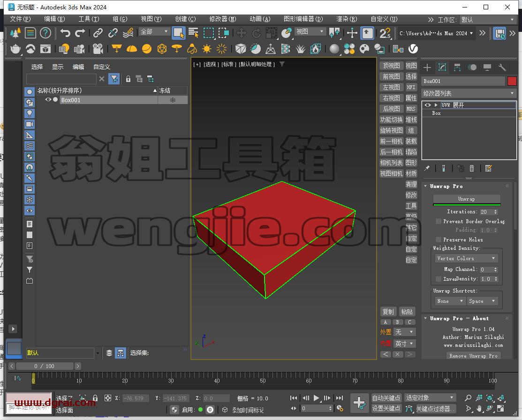Pin the modifier stack
This screenshot has height=420, width=522.
point(427,168)
